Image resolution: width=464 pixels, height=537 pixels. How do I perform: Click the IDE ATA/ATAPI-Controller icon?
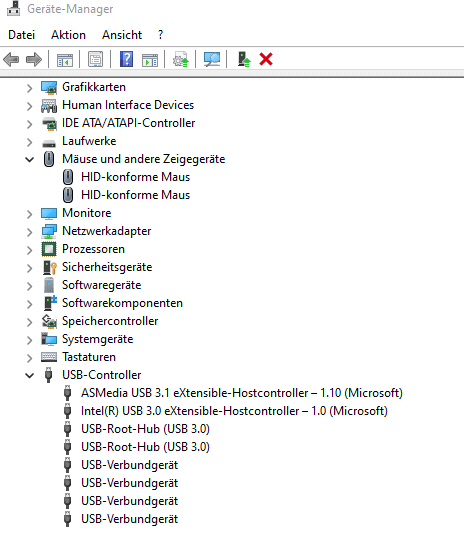(49, 124)
